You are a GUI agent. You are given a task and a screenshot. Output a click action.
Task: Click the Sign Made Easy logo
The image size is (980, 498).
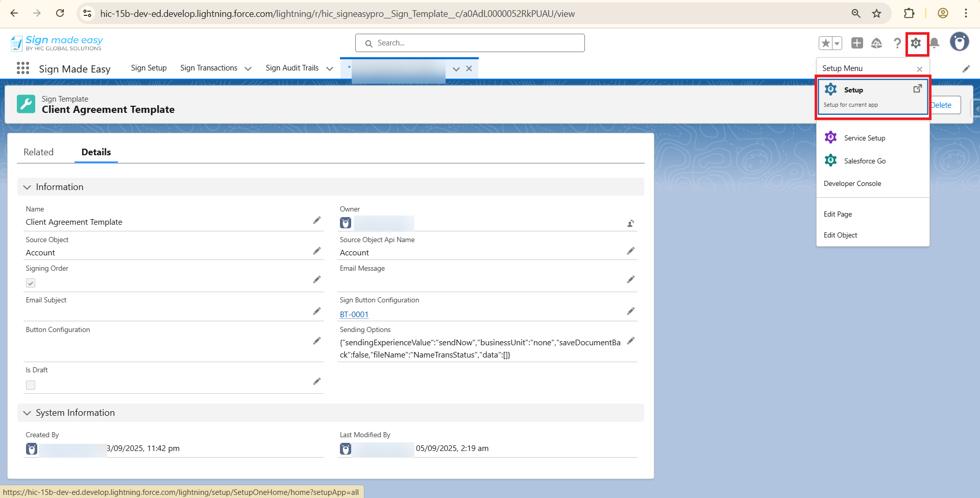point(57,43)
